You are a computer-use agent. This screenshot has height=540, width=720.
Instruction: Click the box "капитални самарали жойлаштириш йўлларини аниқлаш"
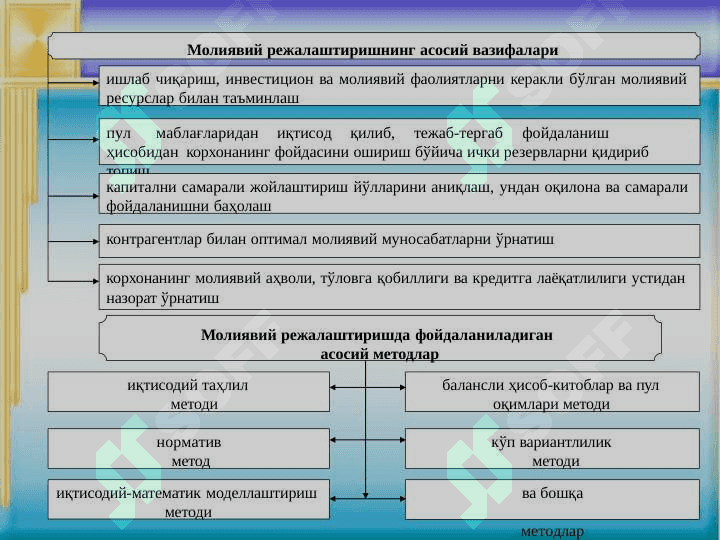coord(399,193)
